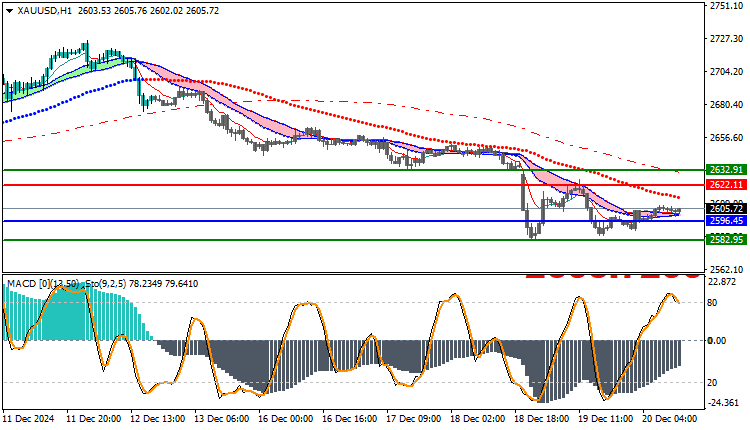Click the 20 Dec 04:00 time axis label
The width and height of the screenshot is (750, 430).
[x=670, y=419]
